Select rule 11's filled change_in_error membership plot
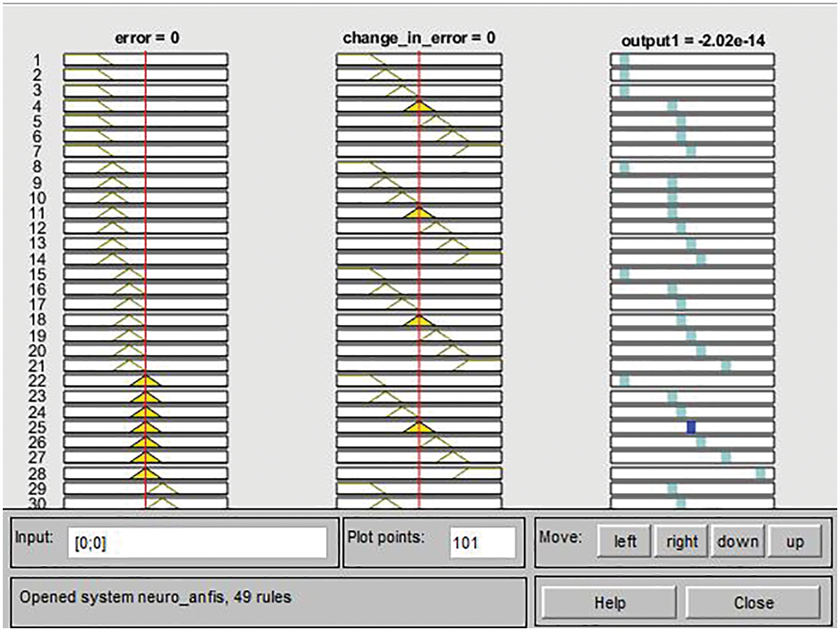 point(419,213)
